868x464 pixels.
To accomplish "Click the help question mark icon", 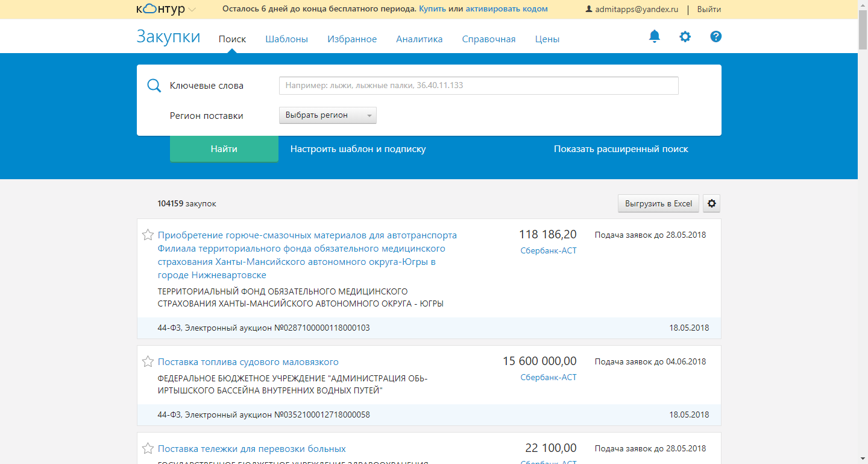I will 715,37.
